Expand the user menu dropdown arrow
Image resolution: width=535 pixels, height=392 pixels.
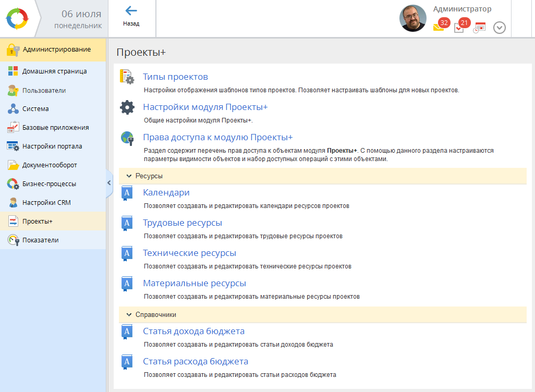tap(499, 28)
